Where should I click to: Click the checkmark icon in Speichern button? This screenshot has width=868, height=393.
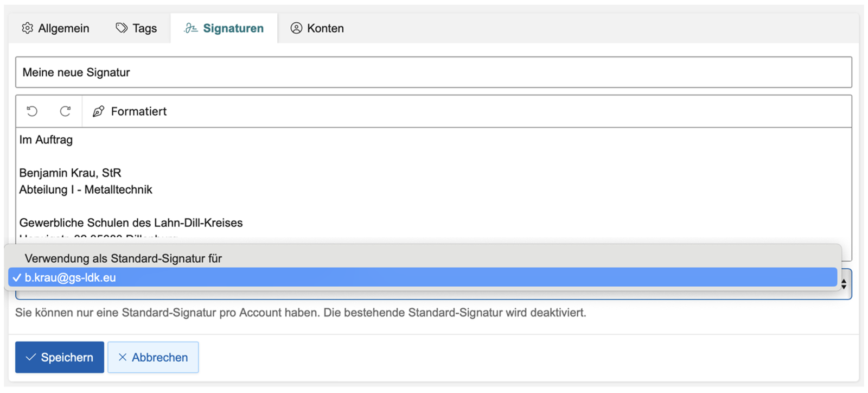[x=31, y=357]
